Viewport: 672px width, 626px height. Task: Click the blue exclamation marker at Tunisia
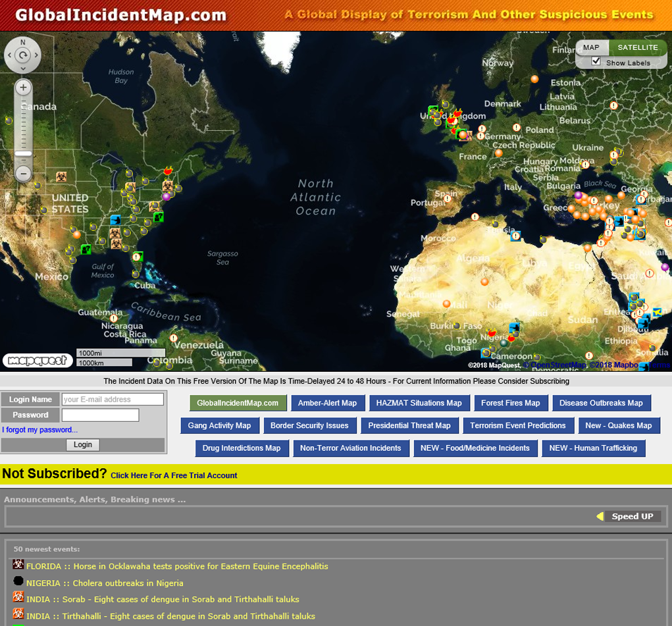515,236
